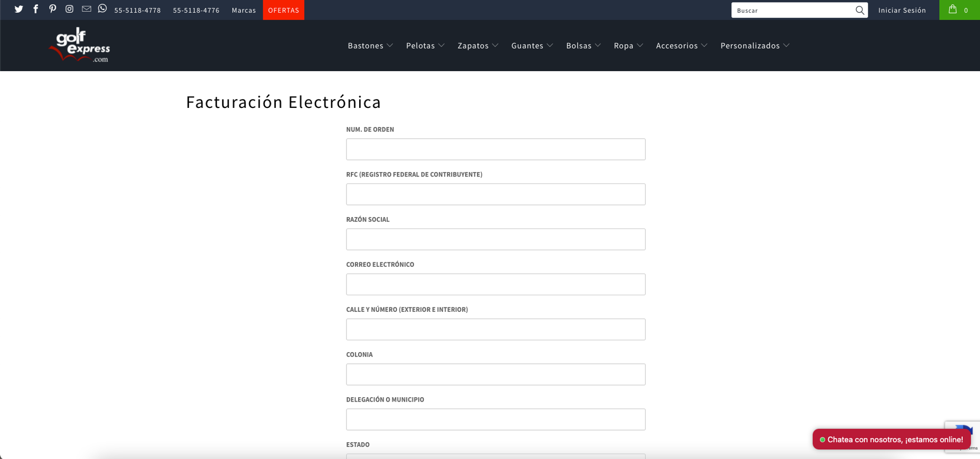Image resolution: width=980 pixels, height=459 pixels.
Task: Click the Calle y Número field
Action: coord(495,330)
